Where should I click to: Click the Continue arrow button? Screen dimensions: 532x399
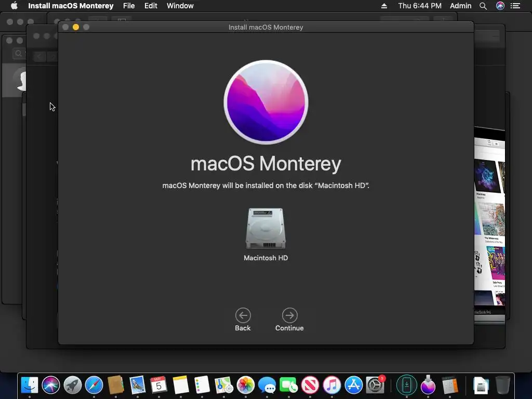(x=289, y=315)
